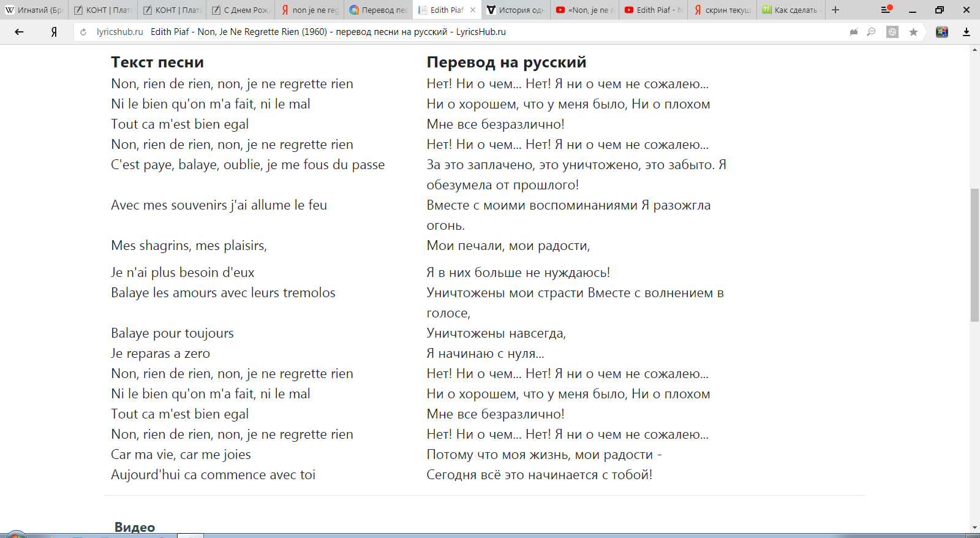Viewport: 980px width, 538px height.
Task: Click the vertical scrollbar thumb
Action: click(974, 255)
